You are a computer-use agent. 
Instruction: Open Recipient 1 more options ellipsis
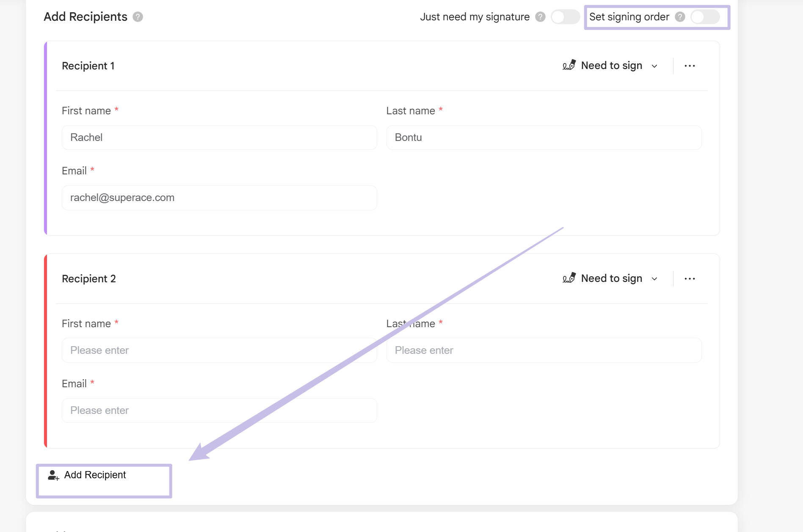[x=690, y=66]
